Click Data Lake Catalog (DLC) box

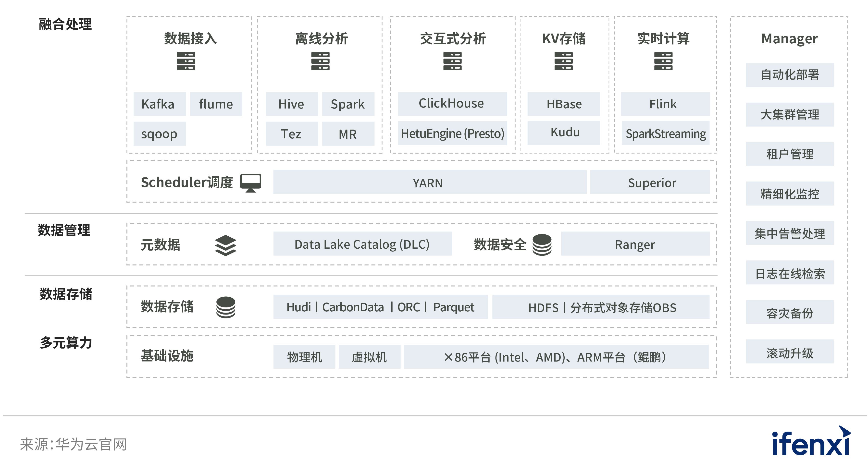point(362,244)
